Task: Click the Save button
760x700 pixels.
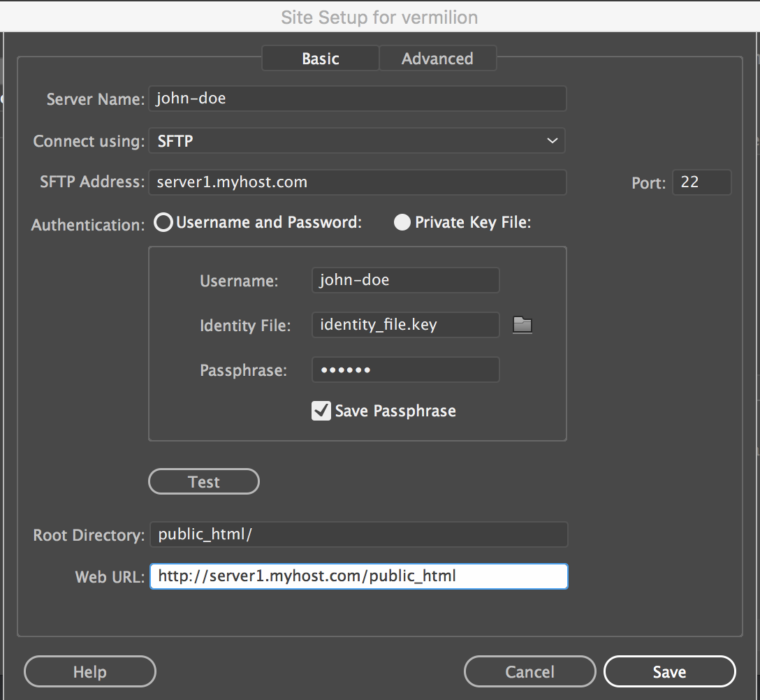Action: click(668, 671)
